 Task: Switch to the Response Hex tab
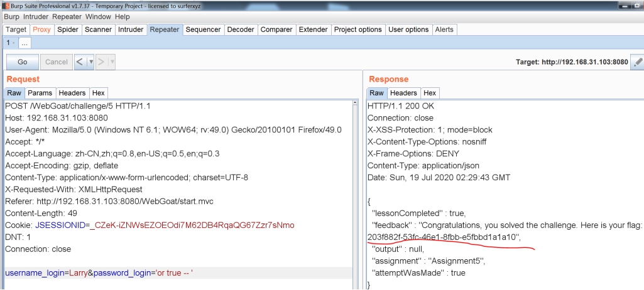tap(430, 93)
